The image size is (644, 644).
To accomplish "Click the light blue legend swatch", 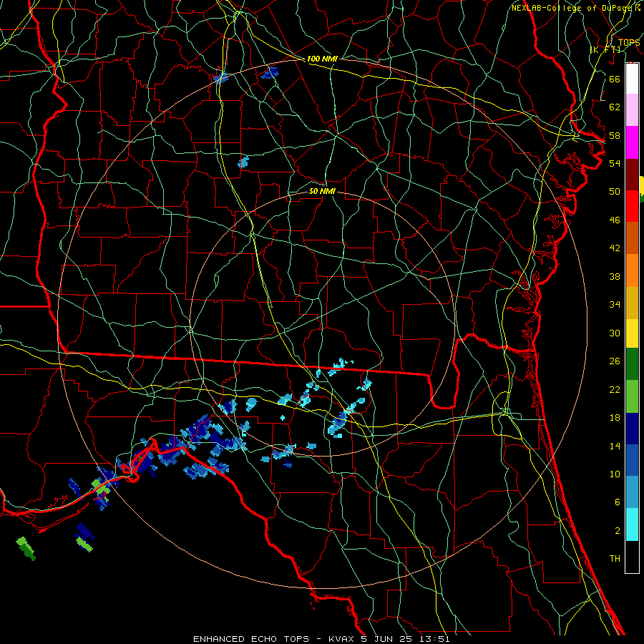I will point(632,492).
